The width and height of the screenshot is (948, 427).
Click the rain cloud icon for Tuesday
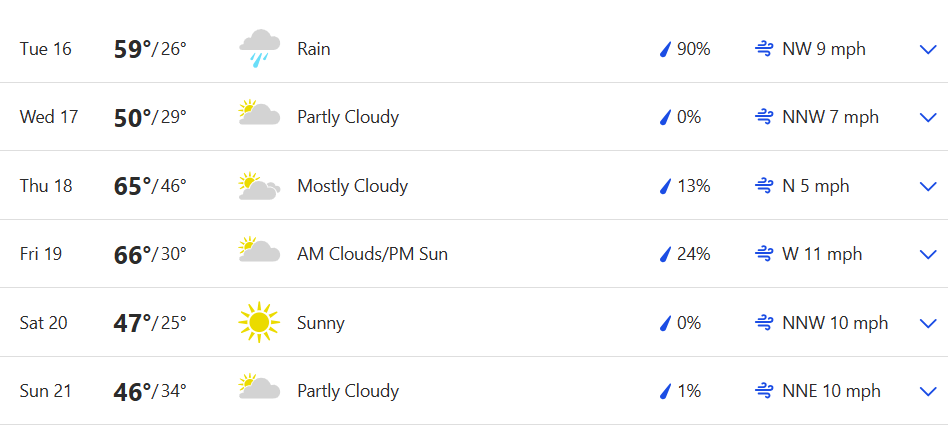259,48
